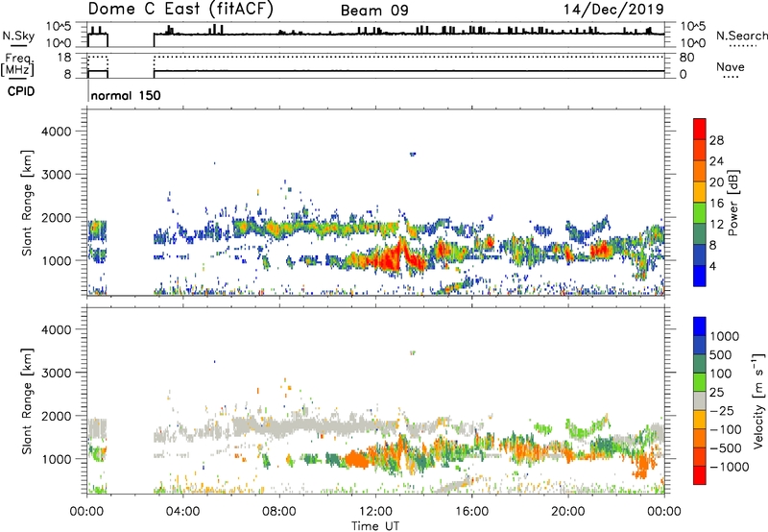This screenshot has height=532, width=768.
Task: Click value "4" on the Power colorbar
Action: pyautogui.click(x=712, y=266)
